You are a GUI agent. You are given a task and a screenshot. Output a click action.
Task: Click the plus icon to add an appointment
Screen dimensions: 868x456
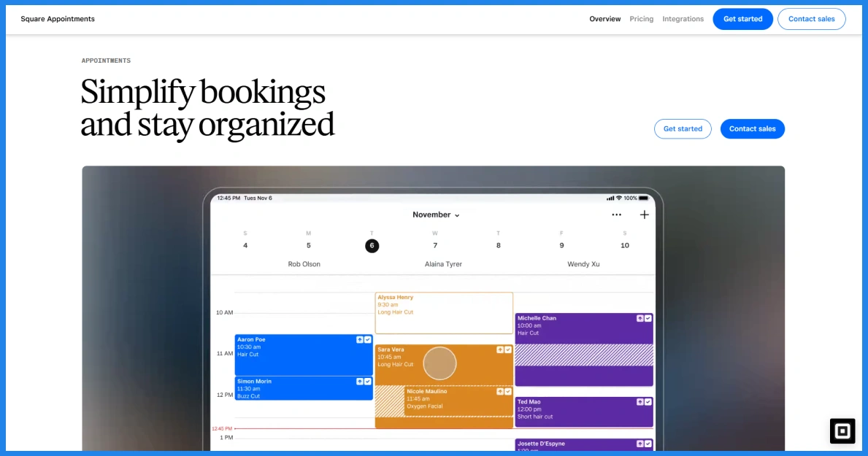(x=644, y=215)
